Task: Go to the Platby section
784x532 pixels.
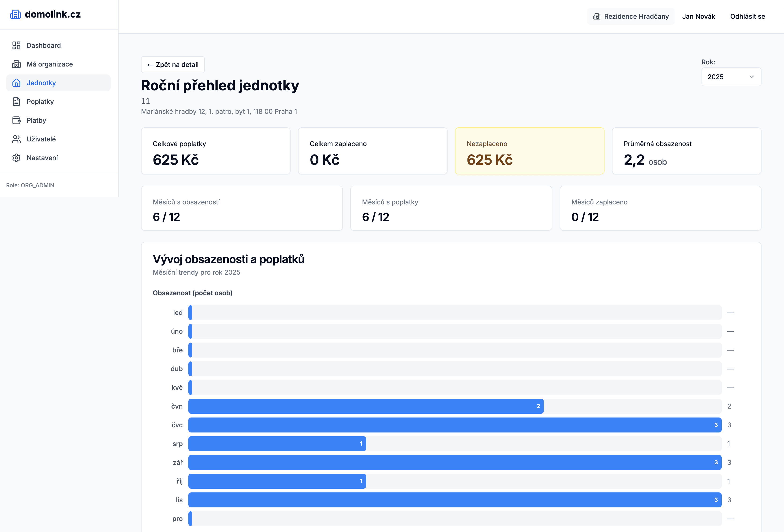Action: click(36, 120)
